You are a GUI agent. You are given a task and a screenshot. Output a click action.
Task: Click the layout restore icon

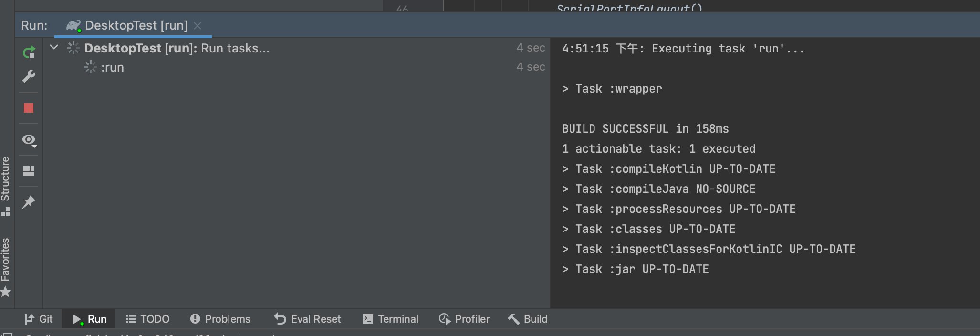(x=29, y=171)
